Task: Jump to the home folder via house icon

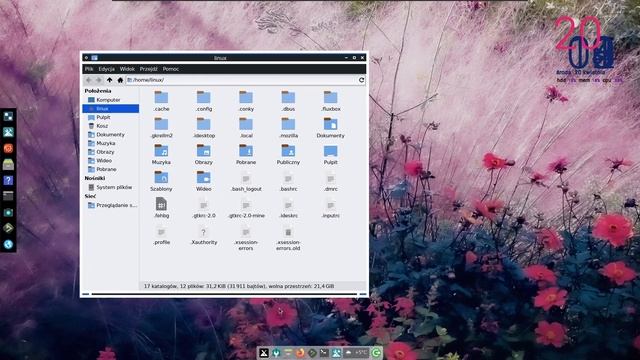Action: coord(120,80)
